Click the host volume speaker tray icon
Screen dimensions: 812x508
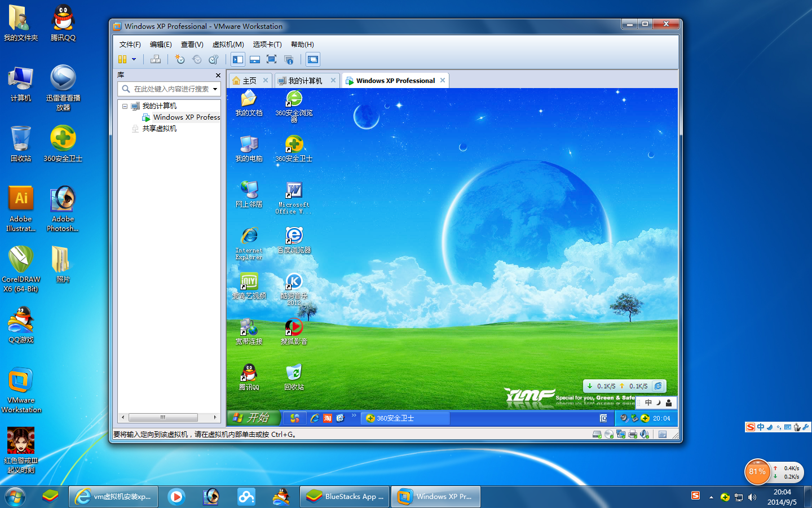tap(752, 497)
